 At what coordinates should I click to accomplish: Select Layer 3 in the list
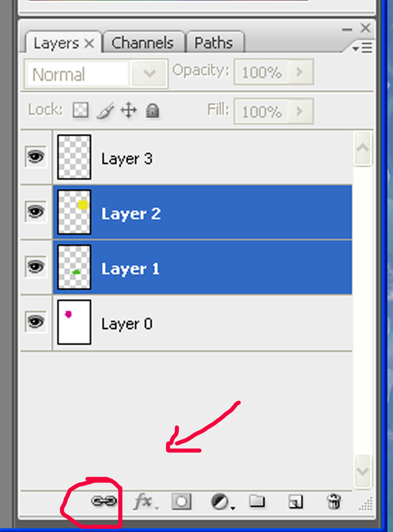199,158
